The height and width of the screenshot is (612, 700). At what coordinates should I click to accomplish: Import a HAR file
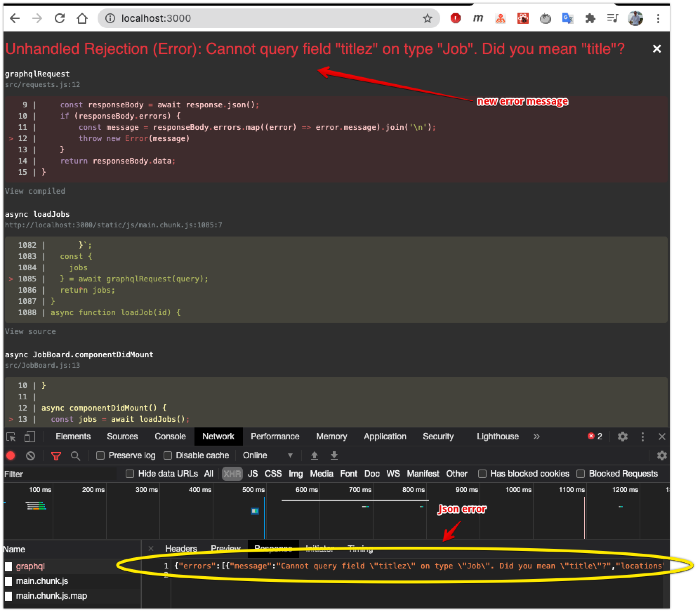pyautogui.click(x=315, y=455)
